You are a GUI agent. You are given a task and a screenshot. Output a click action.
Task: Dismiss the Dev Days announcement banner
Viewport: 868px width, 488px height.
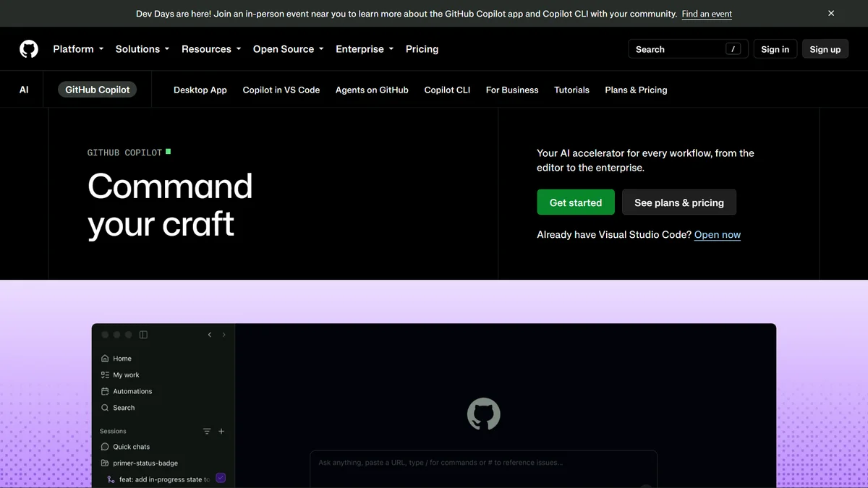click(831, 13)
